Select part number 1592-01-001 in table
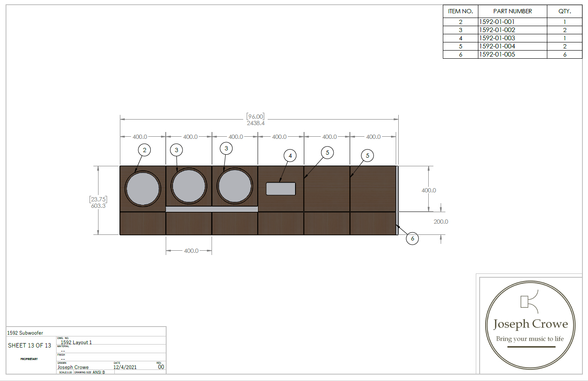The height and width of the screenshot is (381, 588). pyautogui.click(x=497, y=21)
